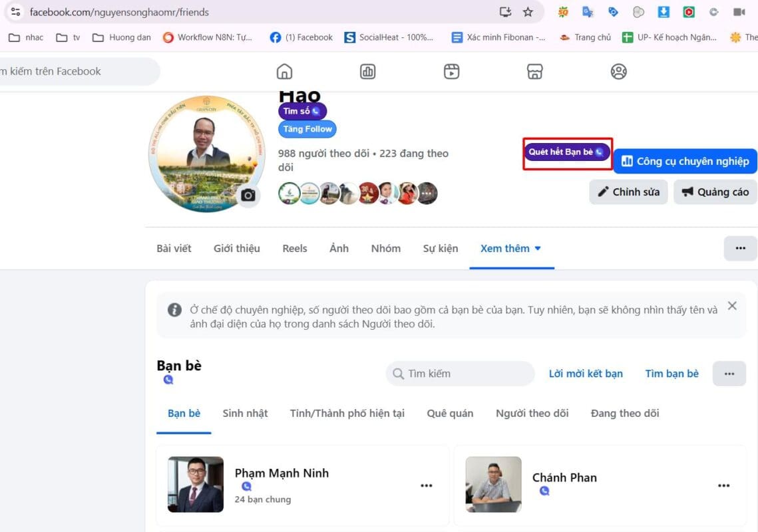This screenshot has width=758, height=532.
Task: Click Công cụ chuyên nghiệp button
Action: click(685, 161)
